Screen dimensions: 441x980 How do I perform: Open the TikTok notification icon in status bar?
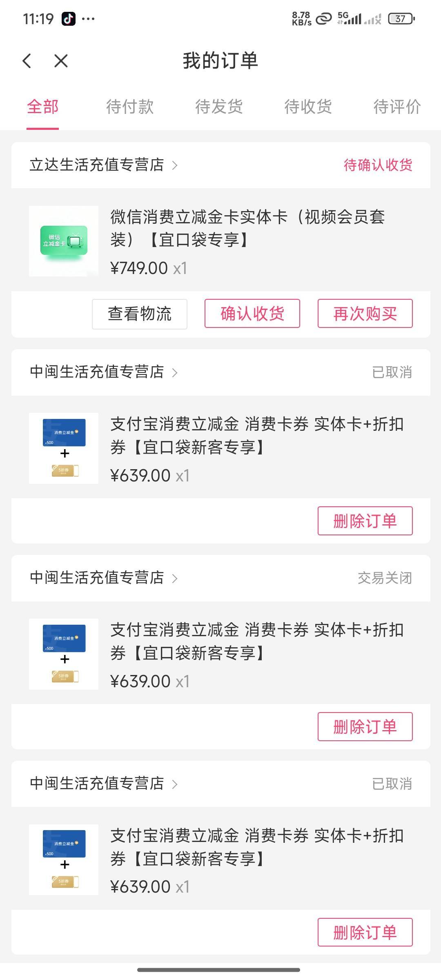[69, 19]
